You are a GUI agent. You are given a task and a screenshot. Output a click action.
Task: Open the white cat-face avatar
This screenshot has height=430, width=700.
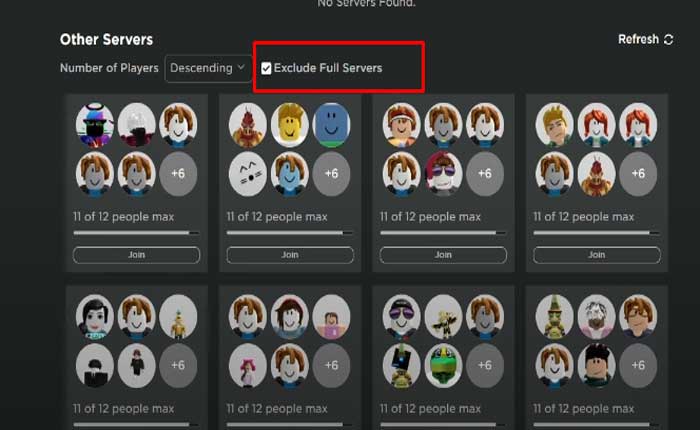pyautogui.click(x=248, y=174)
